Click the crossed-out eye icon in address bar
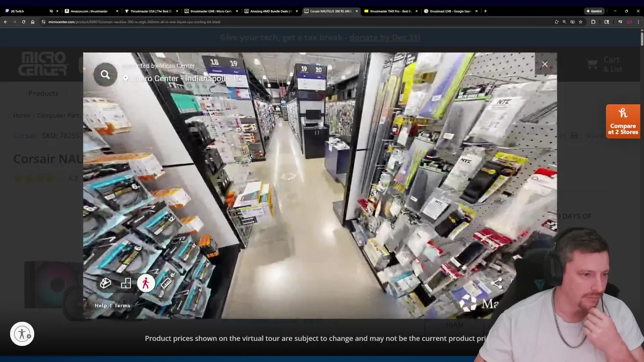Viewport: 644px width, 362px height. (x=572, y=22)
